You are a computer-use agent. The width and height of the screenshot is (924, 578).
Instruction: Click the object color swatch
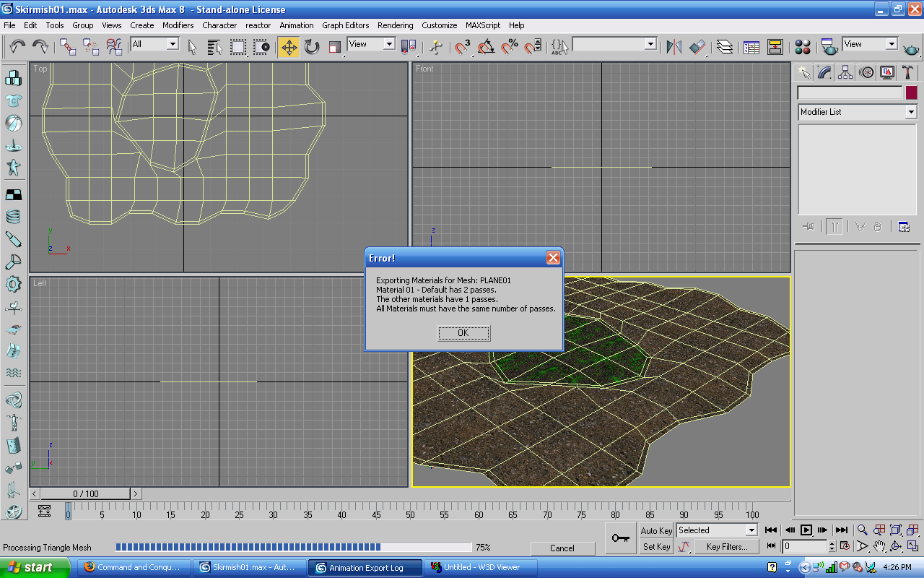point(912,92)
